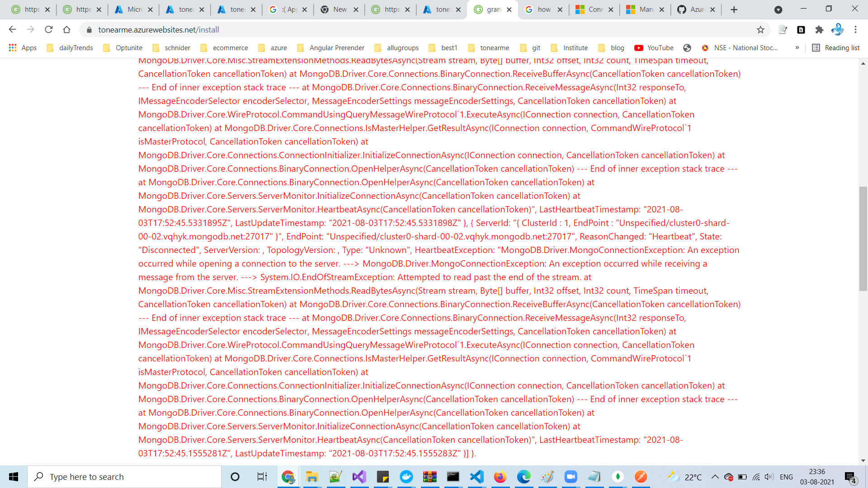
Task: Open WinRAR from the taskbar
Action: click(x=430, y=477)
